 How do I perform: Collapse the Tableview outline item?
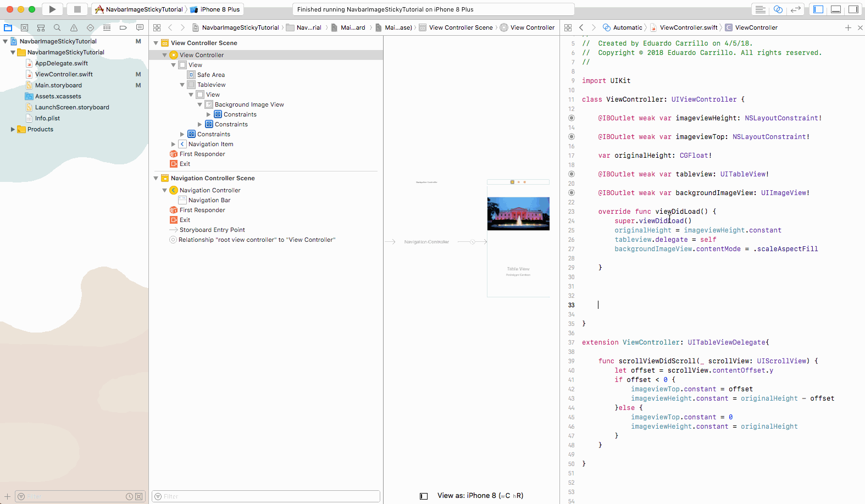tap(182, 85)
